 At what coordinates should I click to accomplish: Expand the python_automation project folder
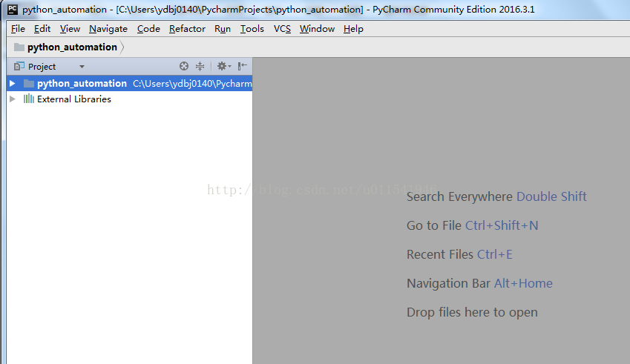13,84
